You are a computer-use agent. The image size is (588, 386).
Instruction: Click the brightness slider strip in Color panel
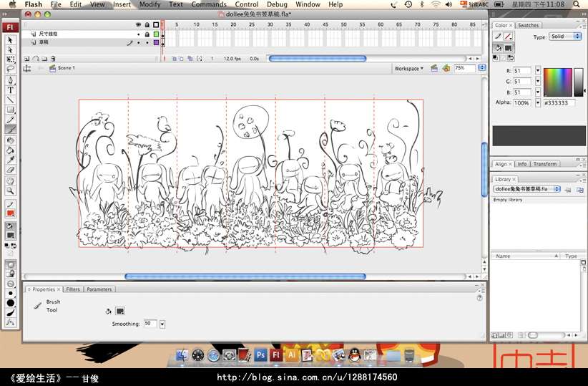point(578,82)
